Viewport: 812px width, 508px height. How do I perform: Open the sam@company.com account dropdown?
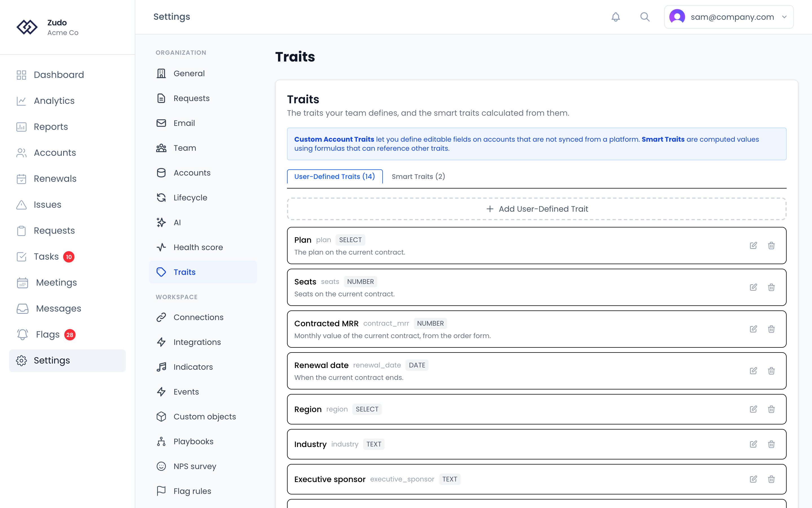click(729, 17)
